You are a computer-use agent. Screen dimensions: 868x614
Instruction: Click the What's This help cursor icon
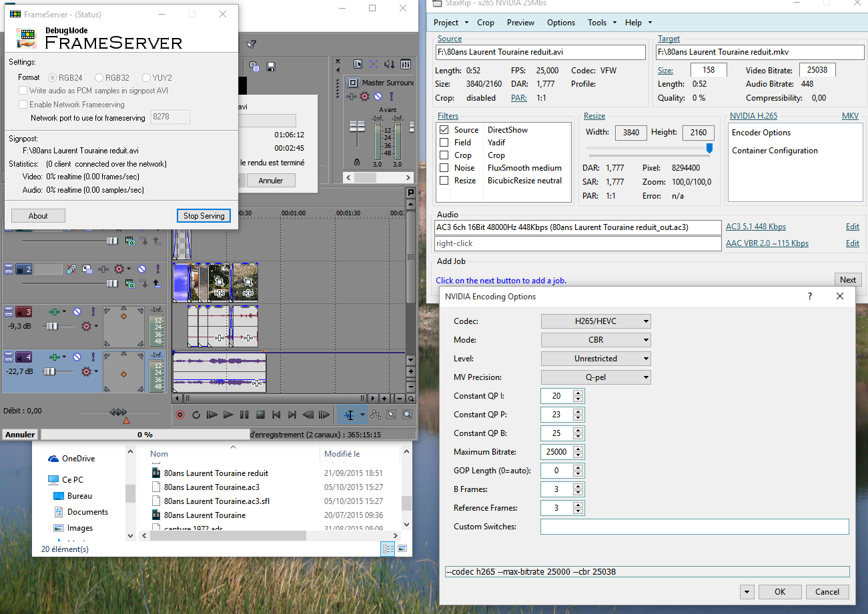[x=252, y=44]
